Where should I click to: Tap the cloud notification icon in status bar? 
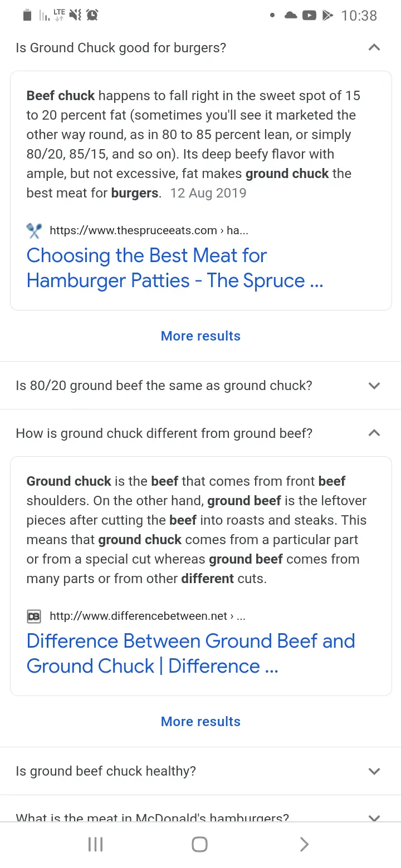click(291, 16)
